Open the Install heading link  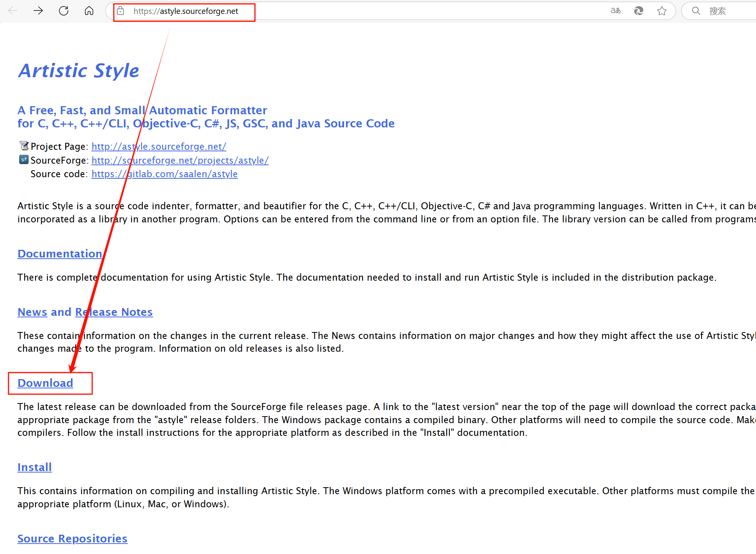coord(34,467)
